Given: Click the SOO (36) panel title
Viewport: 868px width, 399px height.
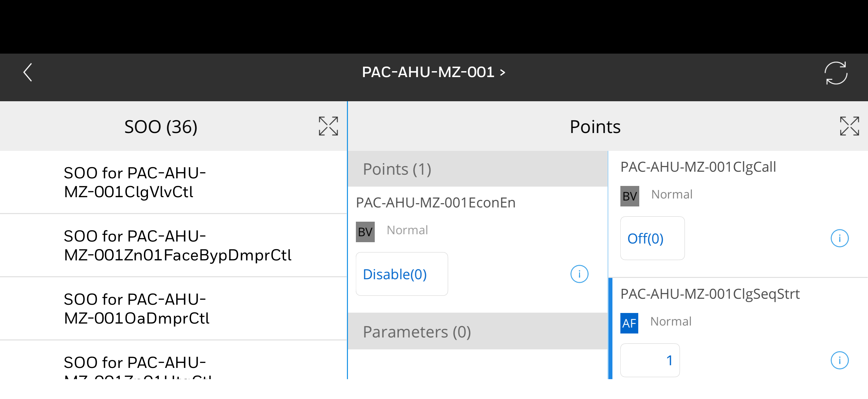Looking at the screenshot, I should tap(161, 127).
